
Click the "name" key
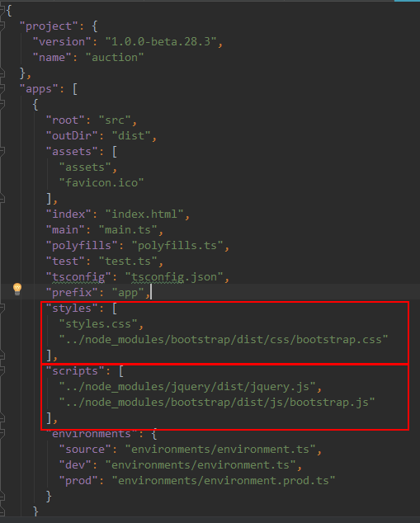52,58
